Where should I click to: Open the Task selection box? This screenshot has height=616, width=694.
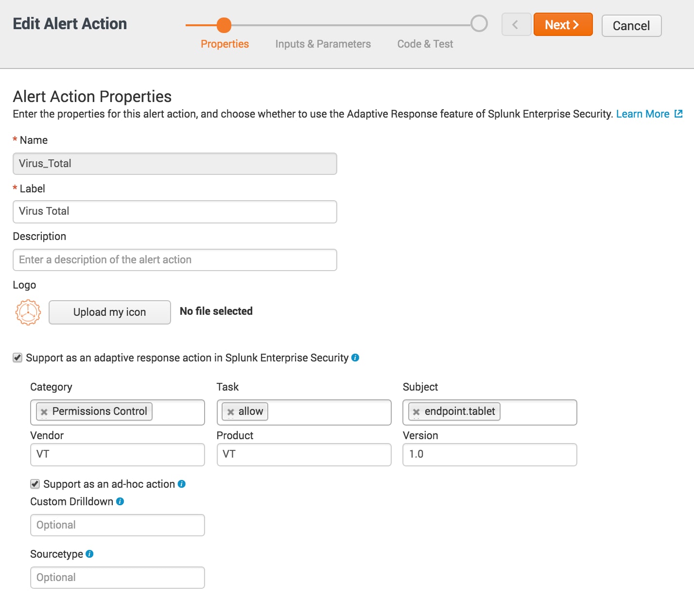[304, 412]
